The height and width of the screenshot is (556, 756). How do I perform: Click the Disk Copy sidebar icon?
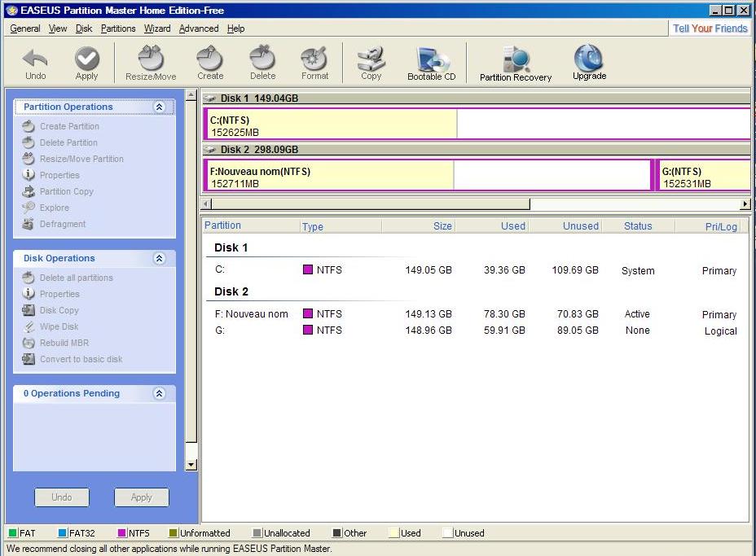29,310
